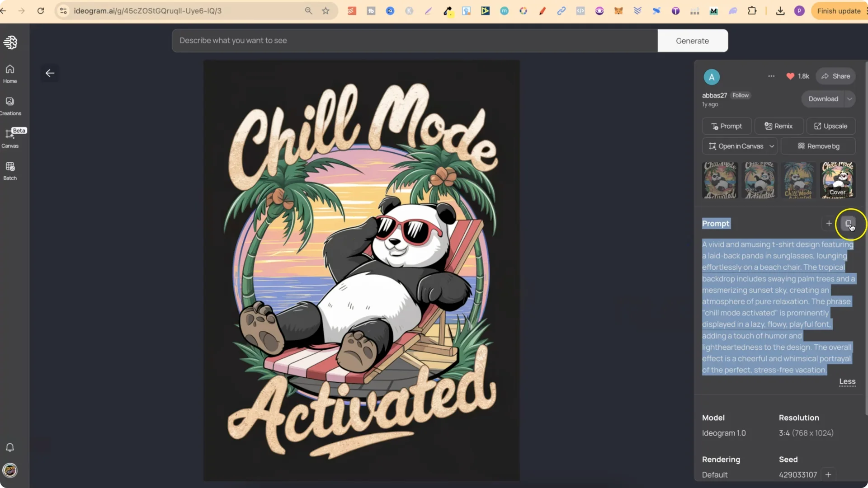This screenshot has width=868, height=488.
Task: Select the Cover thumbnail variant
Action: pyautogui.click(x=837, y=180)
